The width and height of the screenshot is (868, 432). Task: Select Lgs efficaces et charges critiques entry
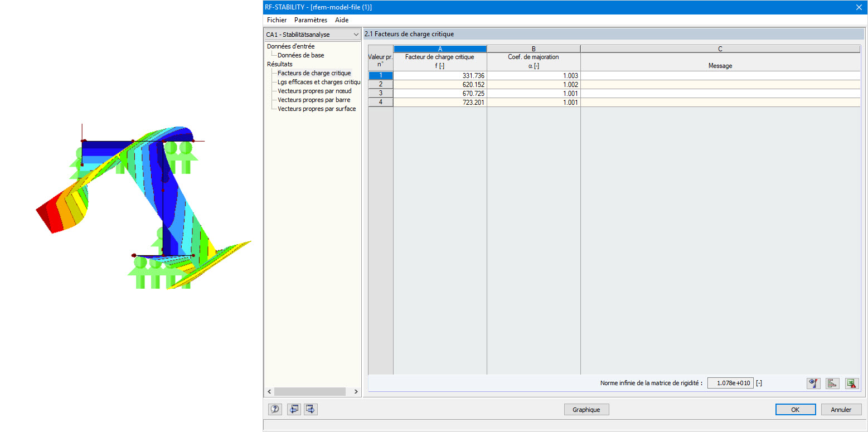(318, 82)
